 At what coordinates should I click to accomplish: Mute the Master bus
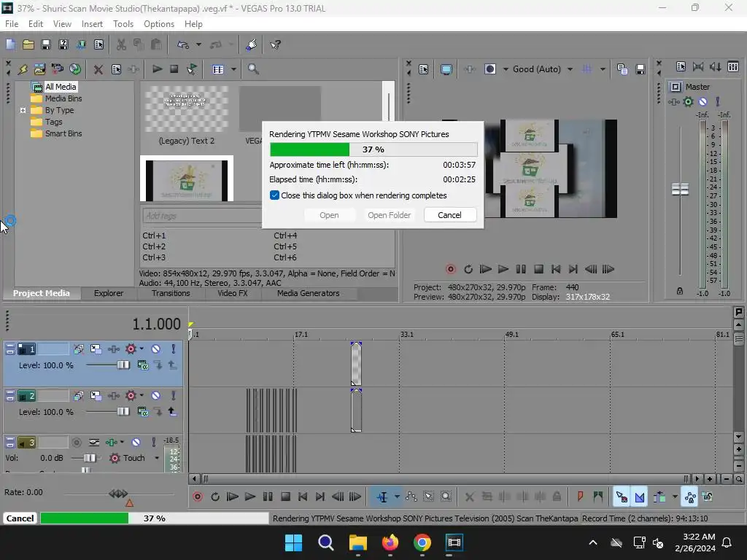(x=703, y=101)
